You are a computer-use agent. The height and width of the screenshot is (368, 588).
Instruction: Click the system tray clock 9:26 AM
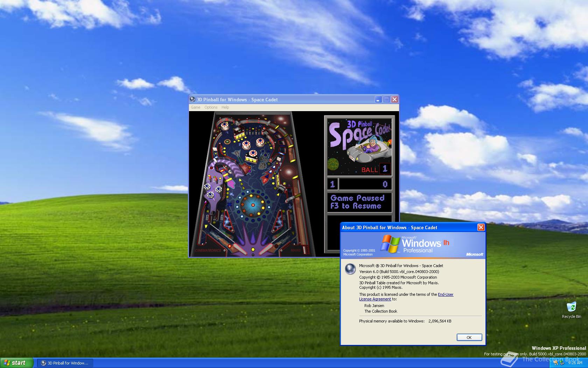(575, 363)
